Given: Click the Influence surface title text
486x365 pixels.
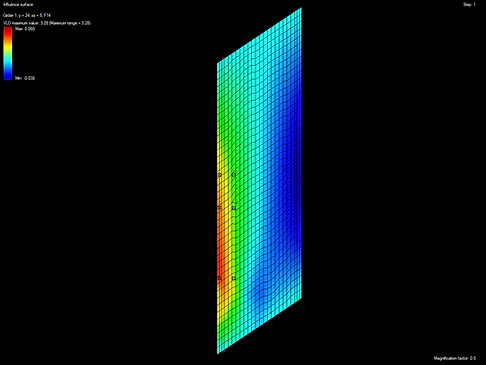Looking at the screenshot, I should (18, 5).
